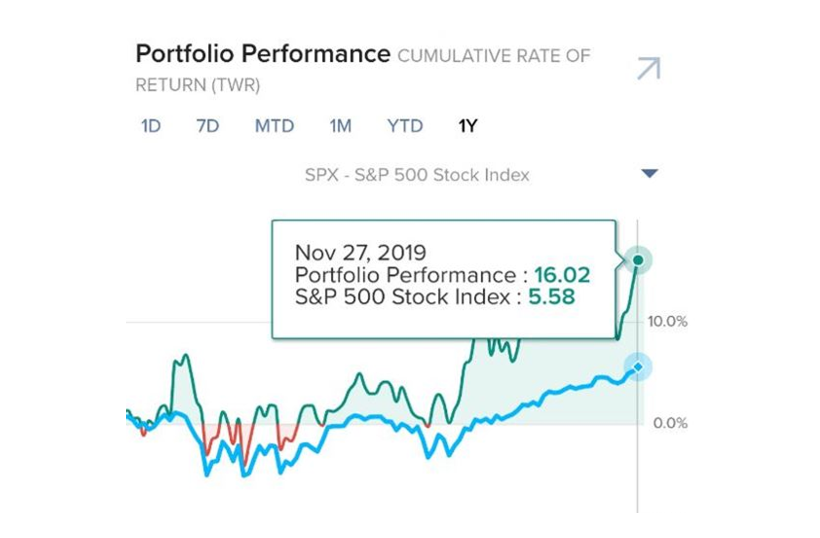Choose the MTD period tab

point(274,126)
